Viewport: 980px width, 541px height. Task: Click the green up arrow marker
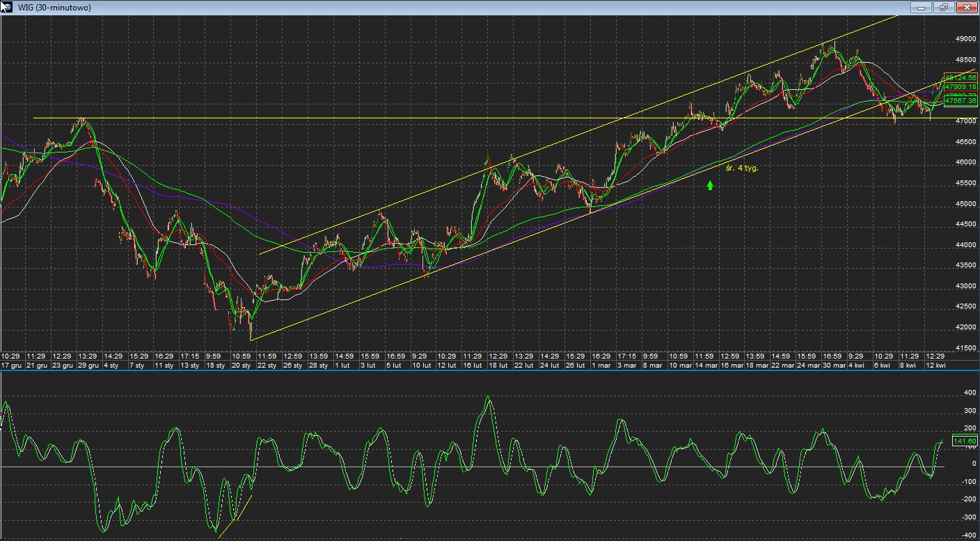click(x=710, y=185)
